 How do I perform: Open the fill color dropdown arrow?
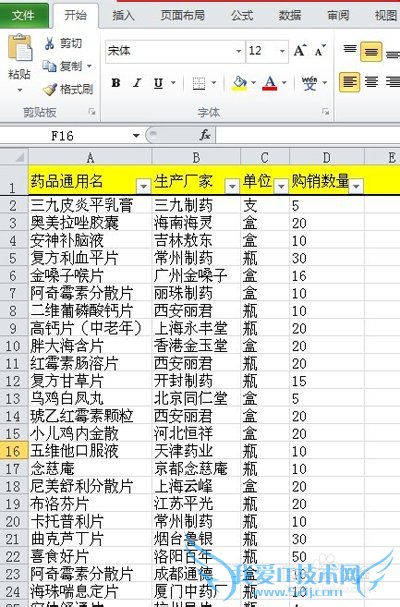point(253,82)
